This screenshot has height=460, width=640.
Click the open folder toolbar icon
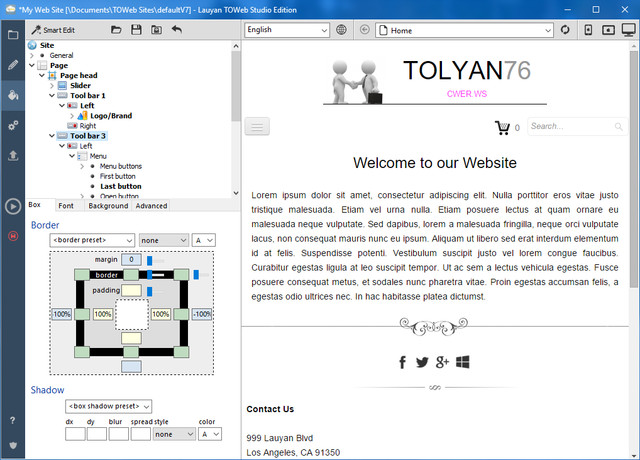116,30
